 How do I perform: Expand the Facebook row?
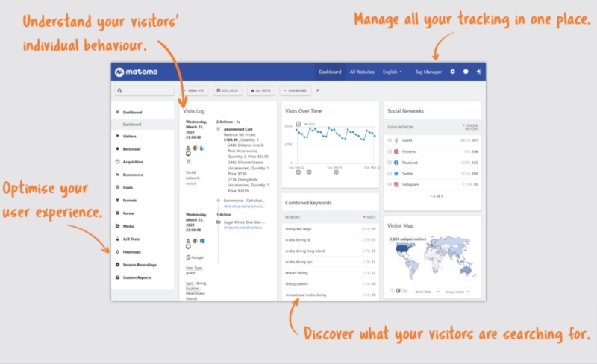point(390,163)
